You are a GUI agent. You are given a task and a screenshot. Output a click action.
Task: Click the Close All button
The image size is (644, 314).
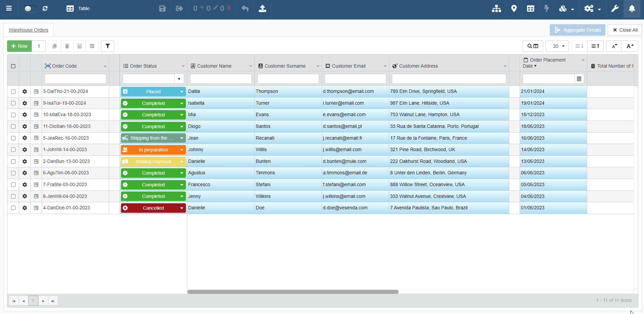click(625, 30)
